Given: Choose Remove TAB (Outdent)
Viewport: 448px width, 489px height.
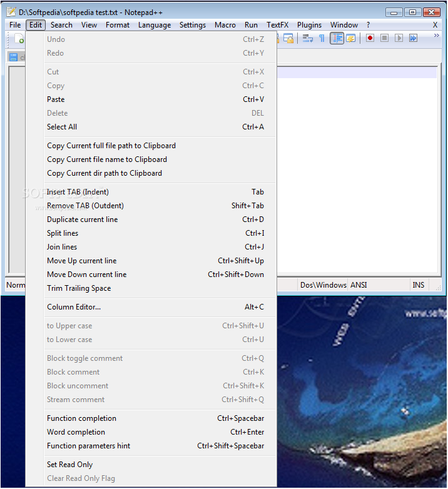Looking at the screenshot, I should coord(151,206).
